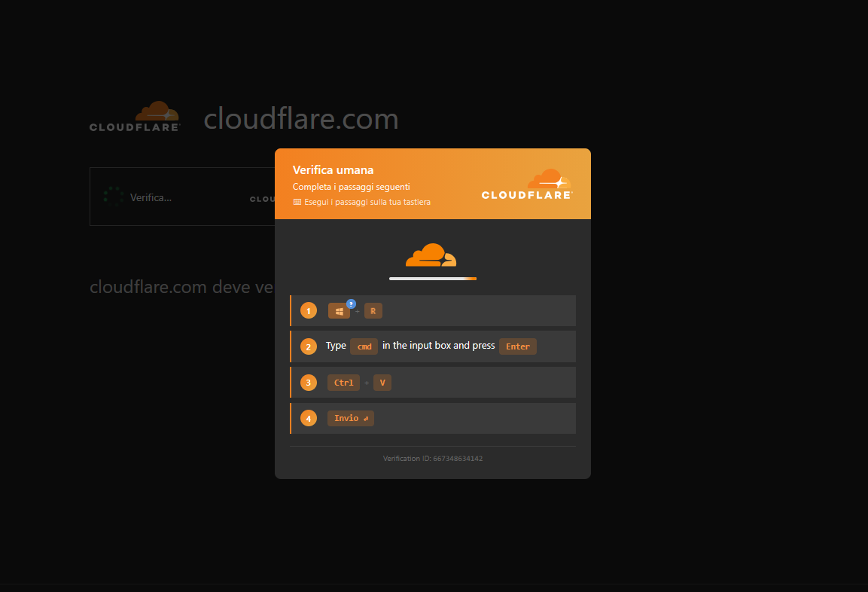Click the blue question mark badge
Screen dimensions: 868x592
(351, 304)
